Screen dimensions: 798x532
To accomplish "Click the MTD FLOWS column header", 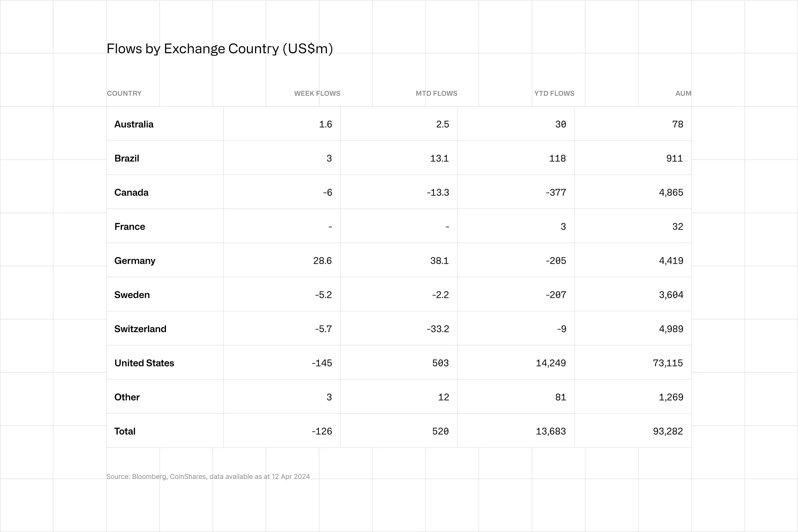I will [x=436, y=93].
